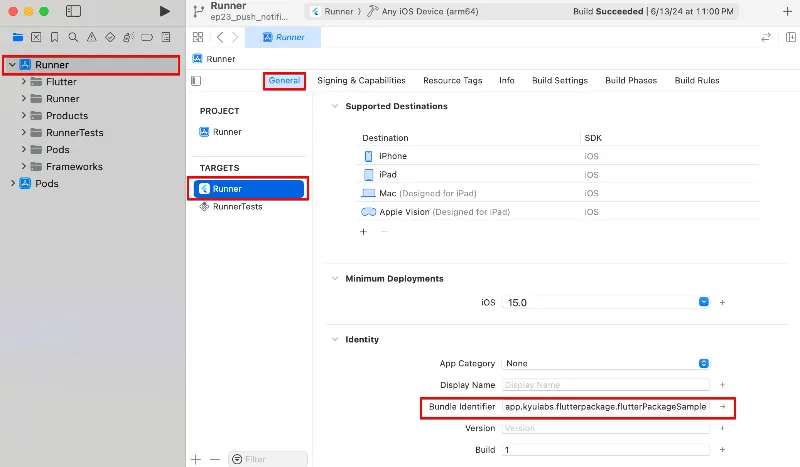Open the iOS 15.0 version dropdown
The image size is (800, 467).
click(704, 302)
